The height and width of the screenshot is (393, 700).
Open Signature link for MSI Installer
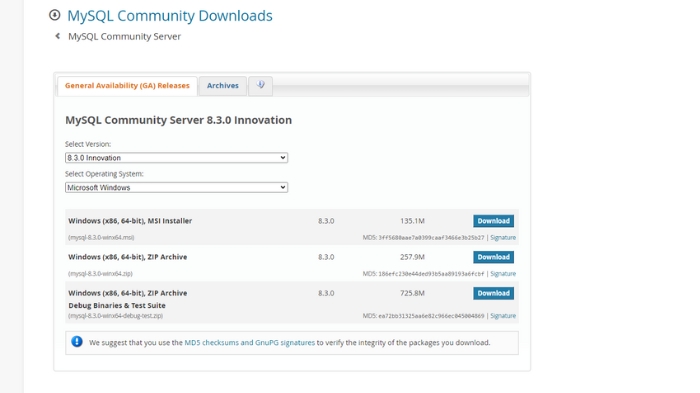[503, 238]
